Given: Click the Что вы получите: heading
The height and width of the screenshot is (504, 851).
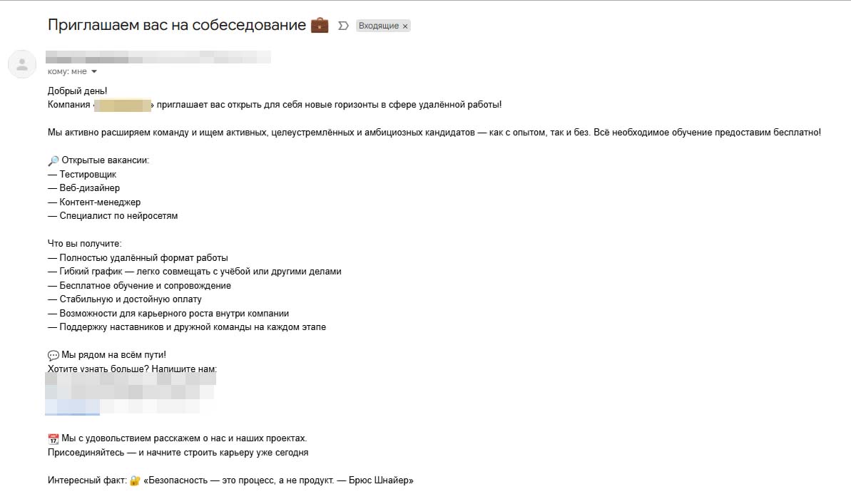Looking at the screenshot, I should [85, 244].
